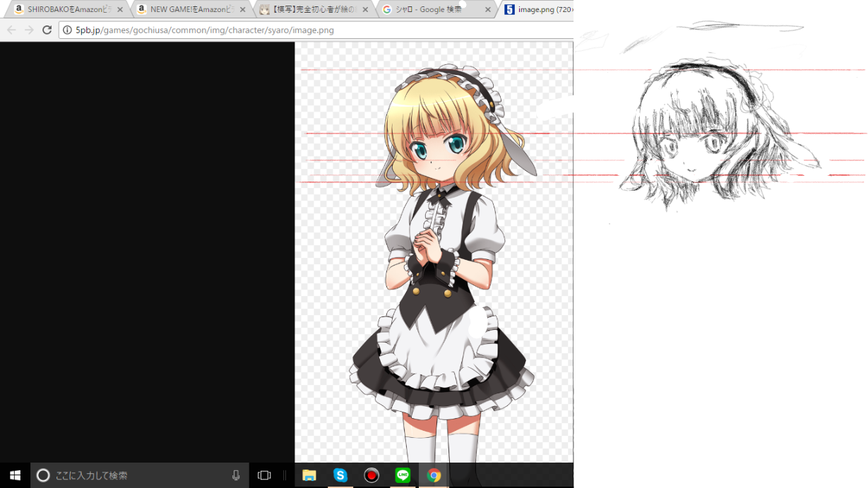Click the Cortana circle icon
Viewport: 868px width, 488px height.
click(43, 475)
